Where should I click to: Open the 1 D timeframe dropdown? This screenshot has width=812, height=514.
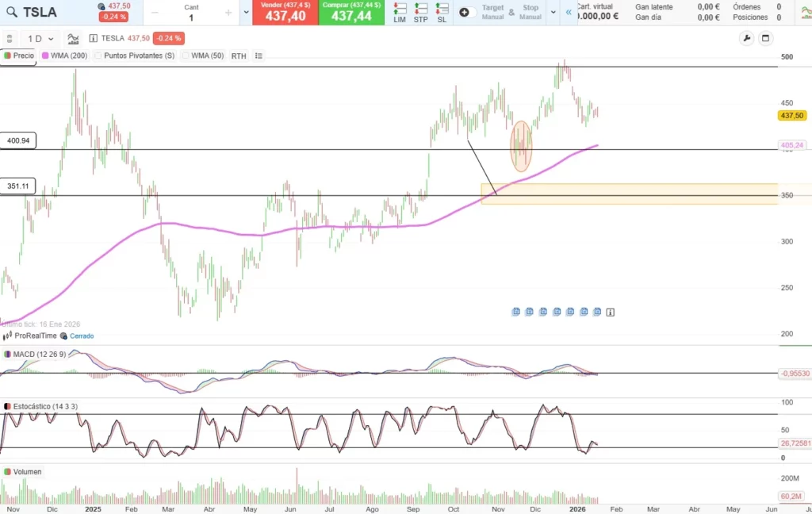[x=41, y=38]
